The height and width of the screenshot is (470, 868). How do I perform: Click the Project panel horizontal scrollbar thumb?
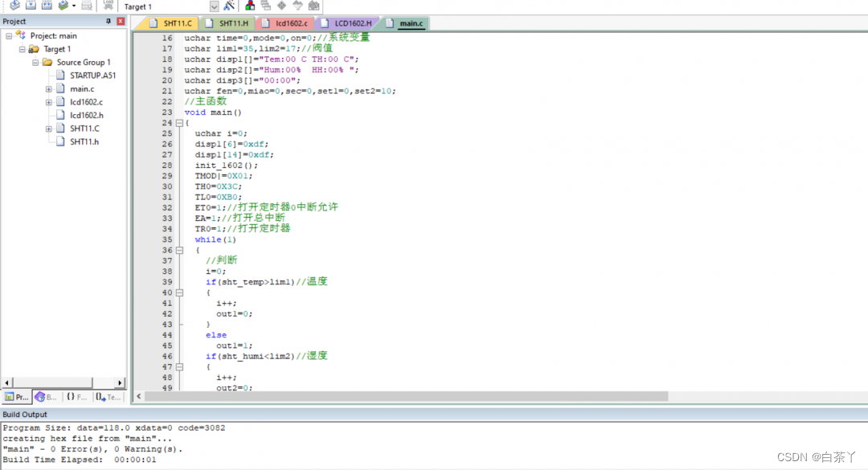pos(52,382)
